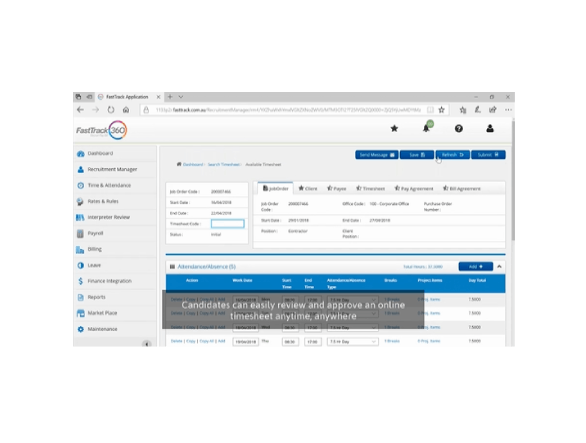This screenshot has height=443, width=586.
Task: Open a new browser tab with plus
Action: click(x=170, y=97)
